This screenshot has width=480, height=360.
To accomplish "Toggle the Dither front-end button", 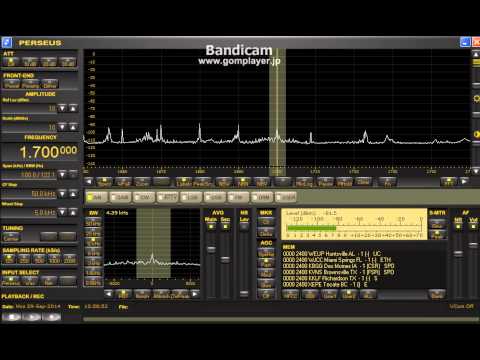I will (50, 84).
